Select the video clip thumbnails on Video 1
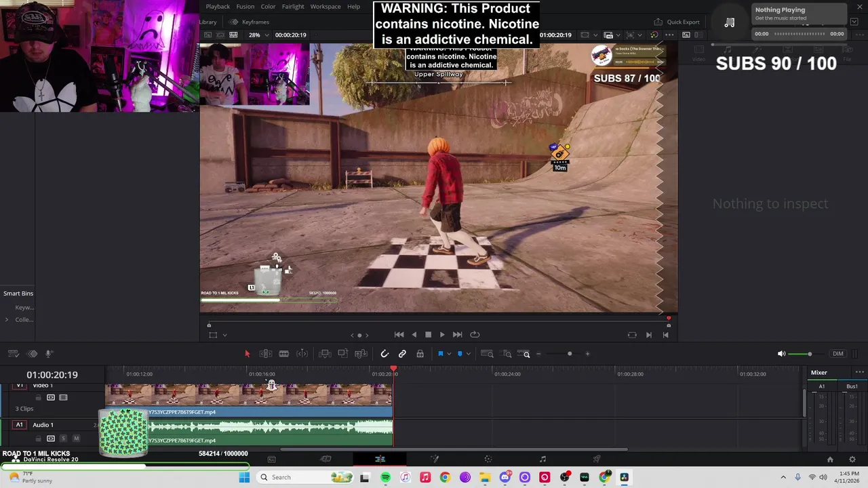 pos(249,394)
